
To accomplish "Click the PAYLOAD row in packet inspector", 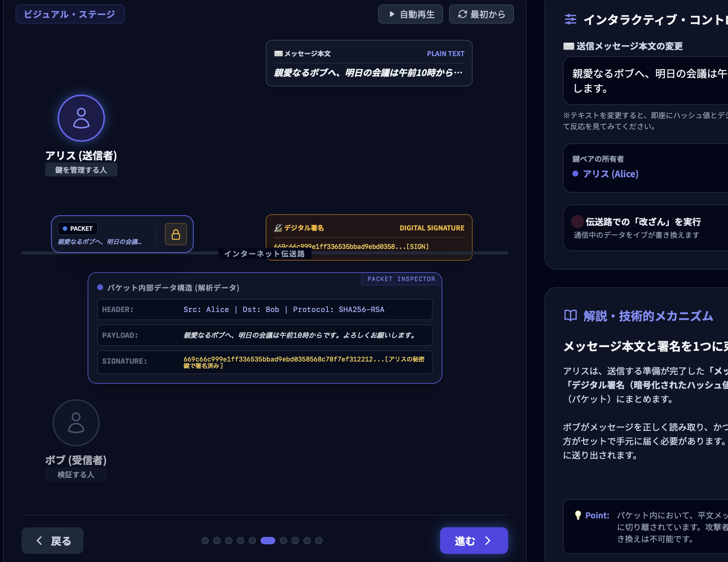I will tap(265, 335).
